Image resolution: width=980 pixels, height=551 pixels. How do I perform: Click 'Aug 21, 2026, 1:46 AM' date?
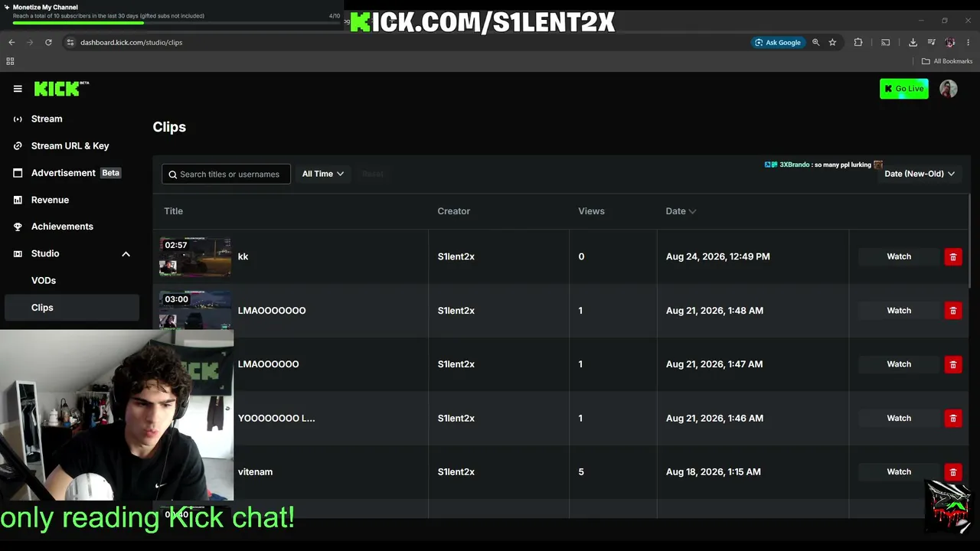point(714,419)
